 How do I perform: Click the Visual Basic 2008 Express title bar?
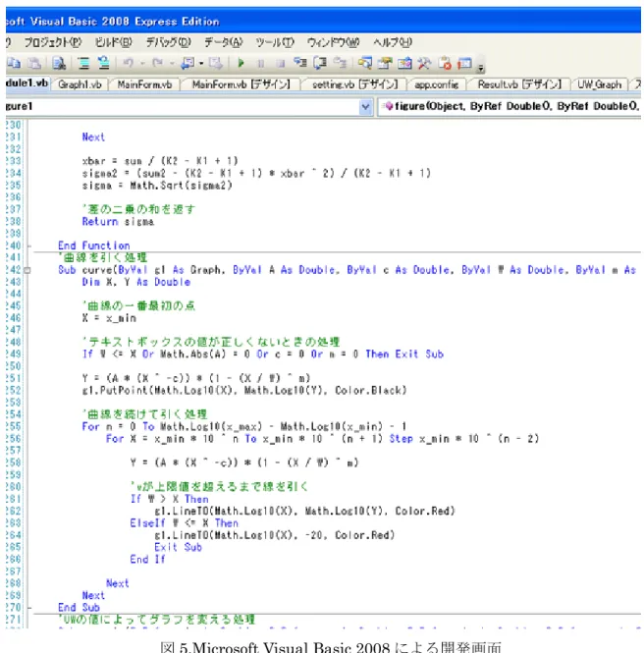[x=323, y=21]
